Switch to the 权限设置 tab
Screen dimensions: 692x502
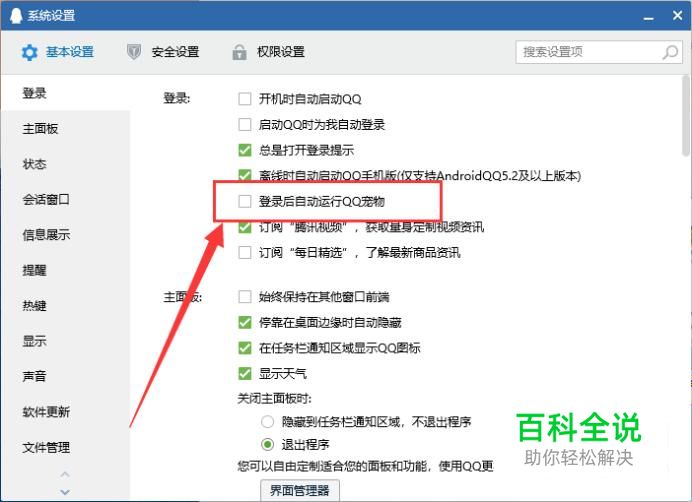pyautogui.click(x=268, y=52)
